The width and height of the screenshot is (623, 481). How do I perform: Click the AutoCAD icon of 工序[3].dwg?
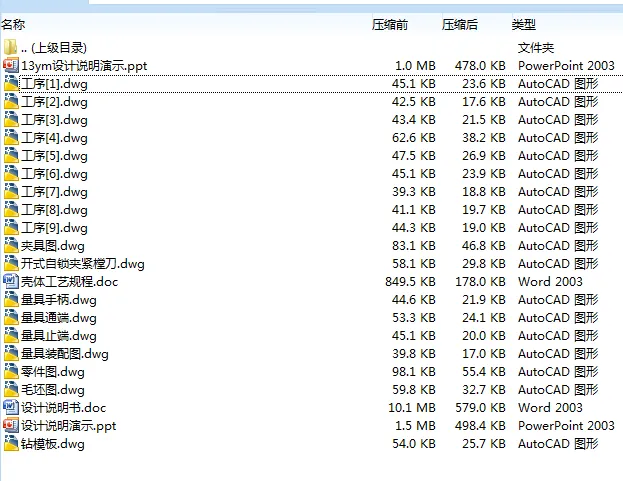(11, 119)
